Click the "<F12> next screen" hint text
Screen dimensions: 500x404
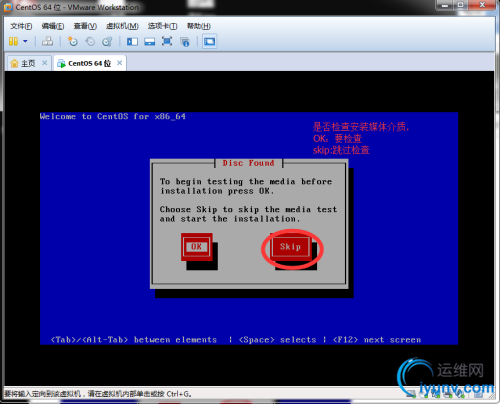click(x=377, y=340)
